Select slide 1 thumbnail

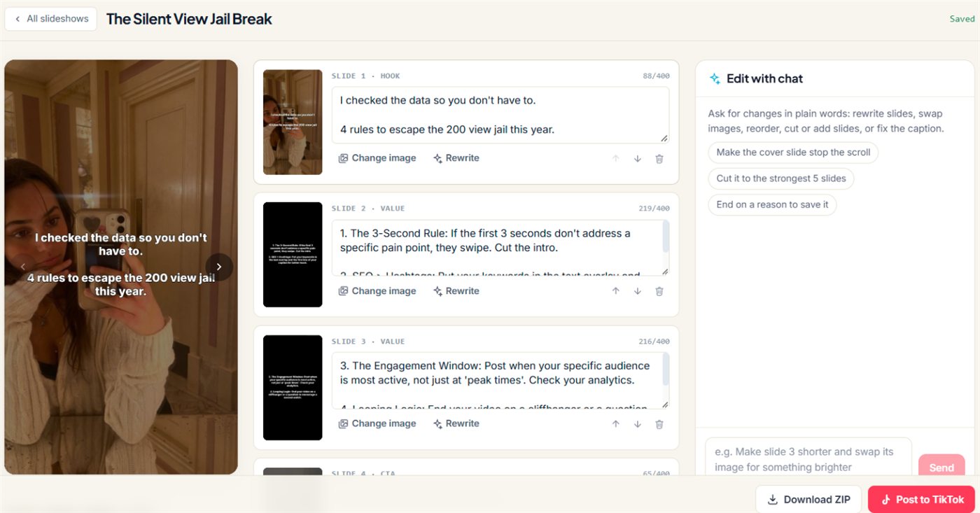click(293, 122)
